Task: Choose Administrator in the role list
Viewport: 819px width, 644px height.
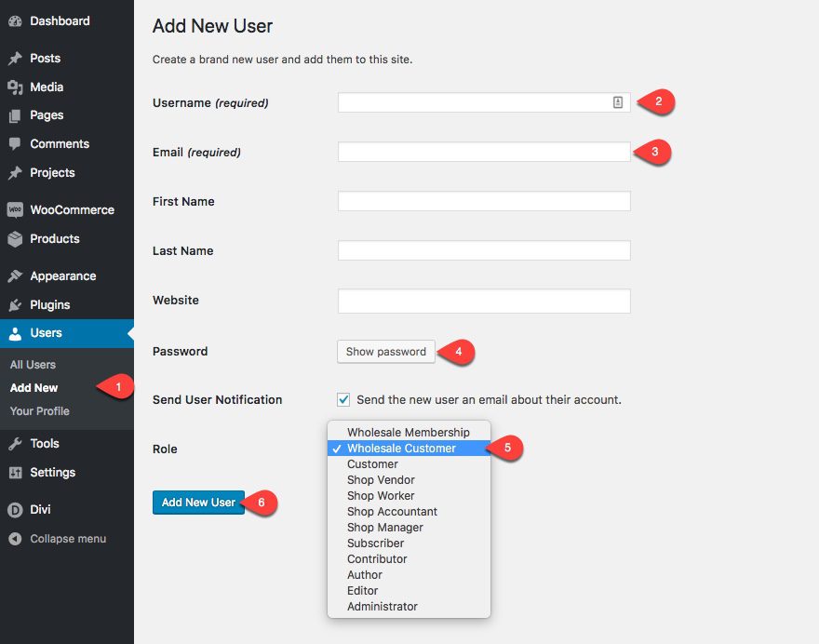Action: (382, 607)
